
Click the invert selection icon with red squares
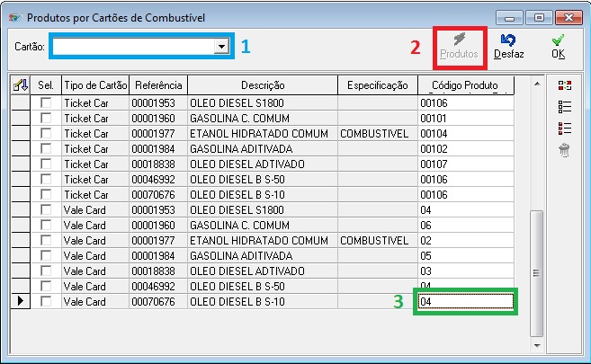click(x=564, y=85)
